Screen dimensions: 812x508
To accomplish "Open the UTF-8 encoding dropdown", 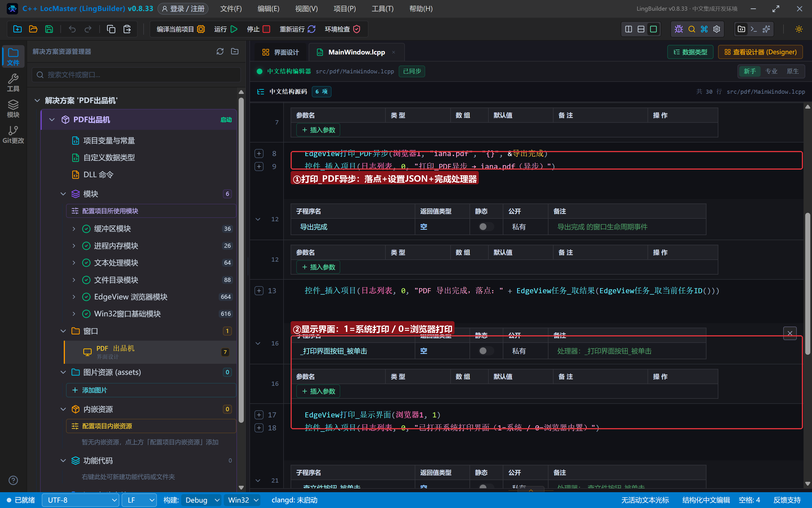I will [x=81, y=500].
